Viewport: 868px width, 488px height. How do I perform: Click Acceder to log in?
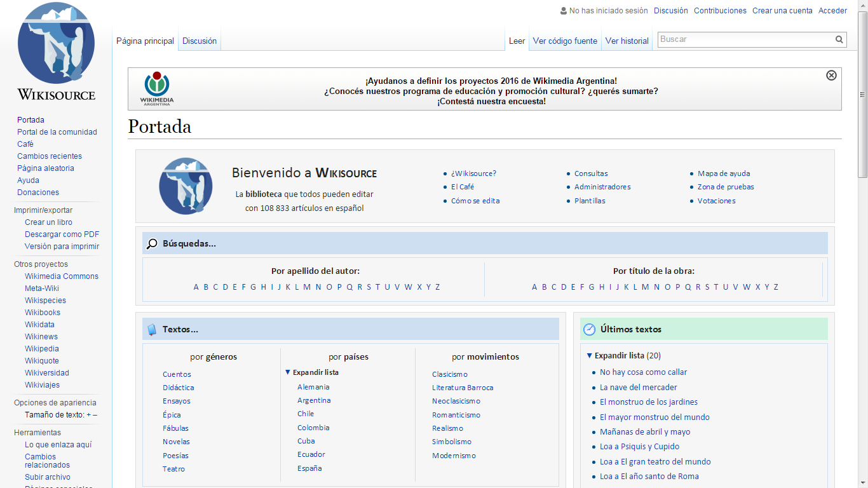(832, 11)
